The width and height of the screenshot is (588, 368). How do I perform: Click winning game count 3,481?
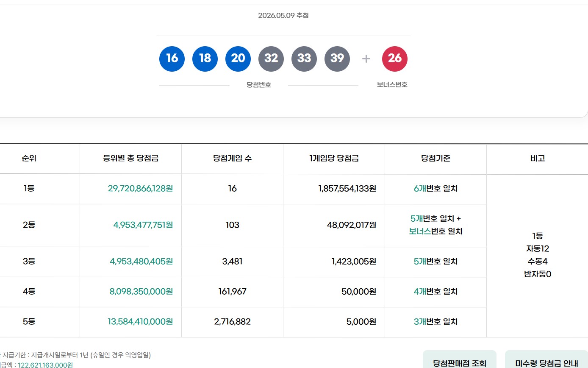tap(232, 262)
